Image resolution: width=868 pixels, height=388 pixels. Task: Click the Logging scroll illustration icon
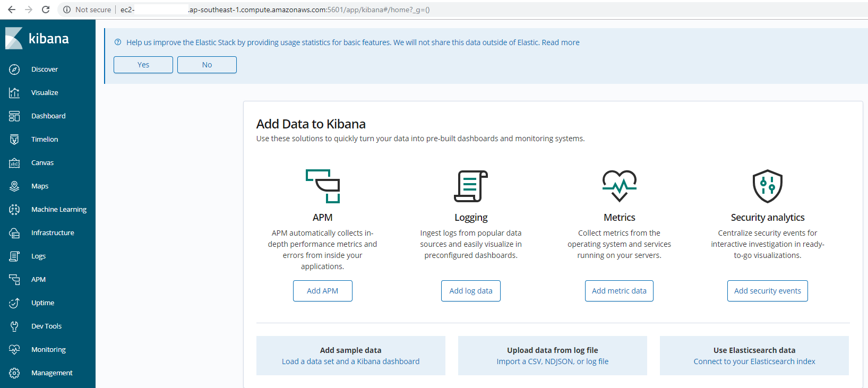coord(471,186)
